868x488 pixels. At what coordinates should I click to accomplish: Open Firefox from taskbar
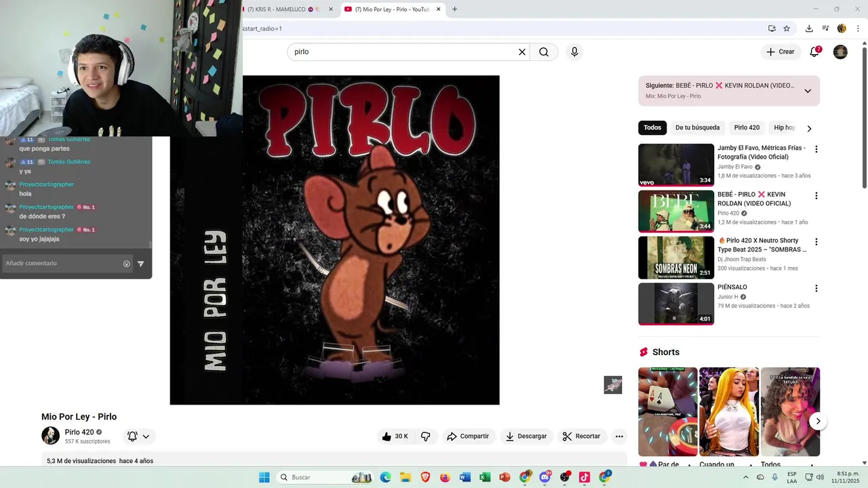pyautogui.click(x=445, y=477)
